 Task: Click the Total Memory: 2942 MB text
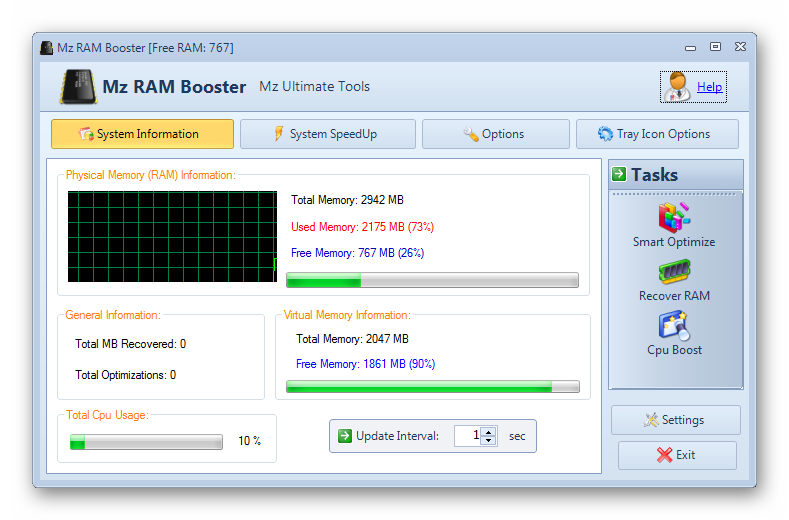(x=347, y=200)
